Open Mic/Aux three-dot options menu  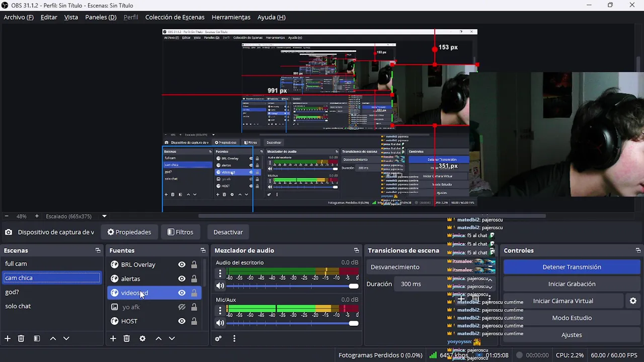tap(220, 311)
